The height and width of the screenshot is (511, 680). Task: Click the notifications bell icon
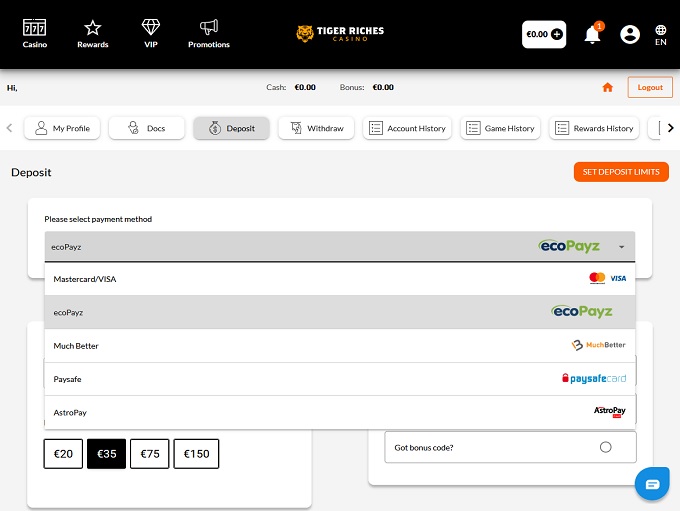[592, 35]
